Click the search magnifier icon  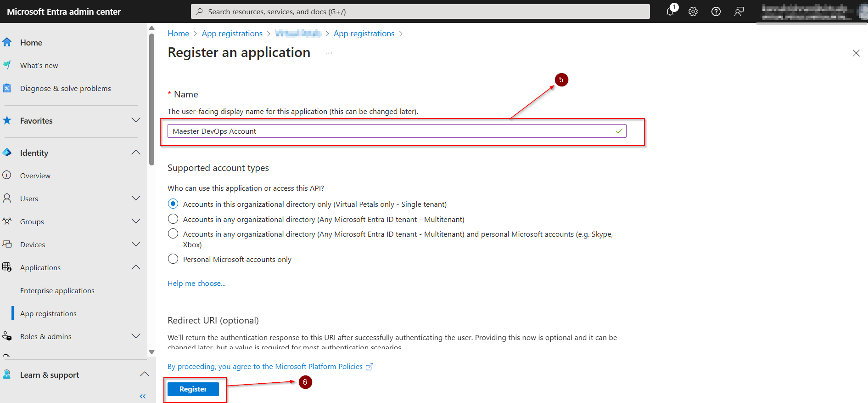(199, 11)
